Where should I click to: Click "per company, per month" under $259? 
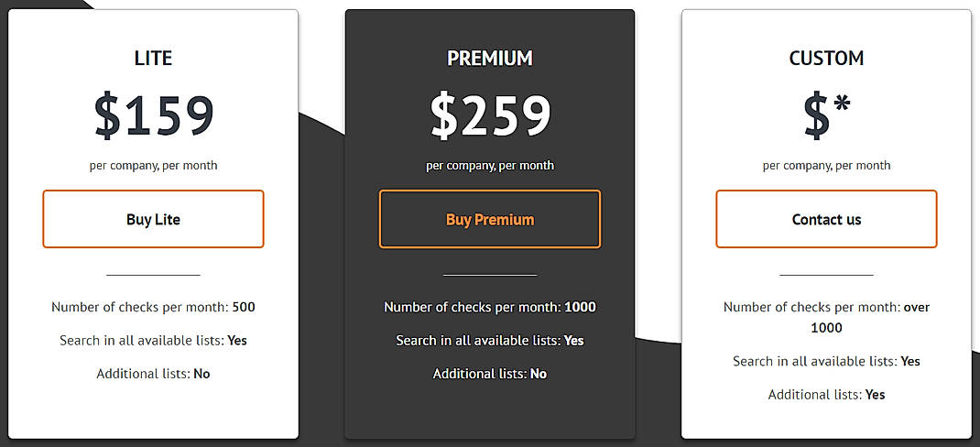tap(490, 166)
